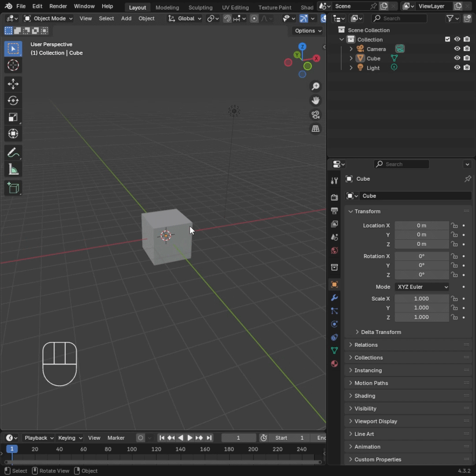Screen dimensions: 476x476
Task: Click the play animation button
Action: tap(190, 438)
